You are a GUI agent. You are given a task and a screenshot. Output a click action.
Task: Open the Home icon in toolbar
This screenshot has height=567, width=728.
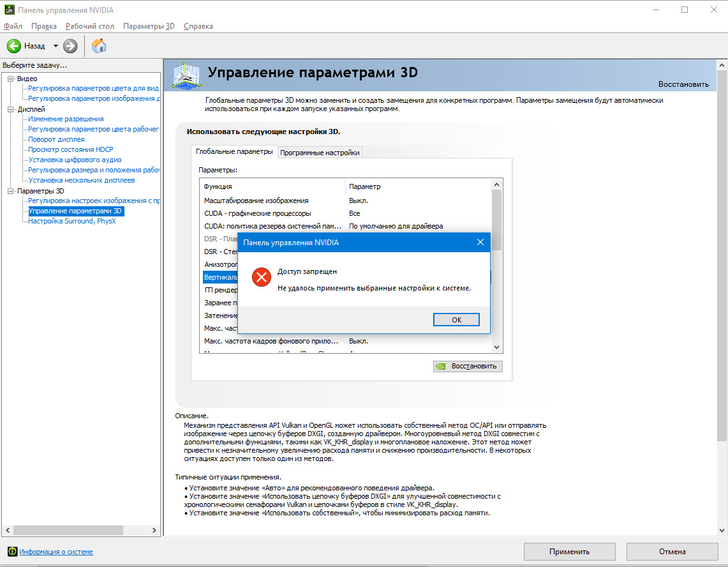click(99, 45)
